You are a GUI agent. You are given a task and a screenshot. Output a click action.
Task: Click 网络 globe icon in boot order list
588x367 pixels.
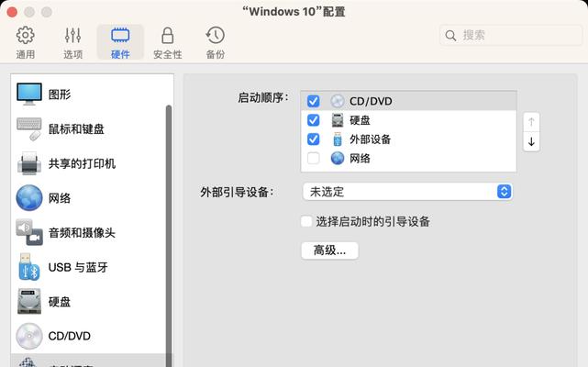click(338, 159)
